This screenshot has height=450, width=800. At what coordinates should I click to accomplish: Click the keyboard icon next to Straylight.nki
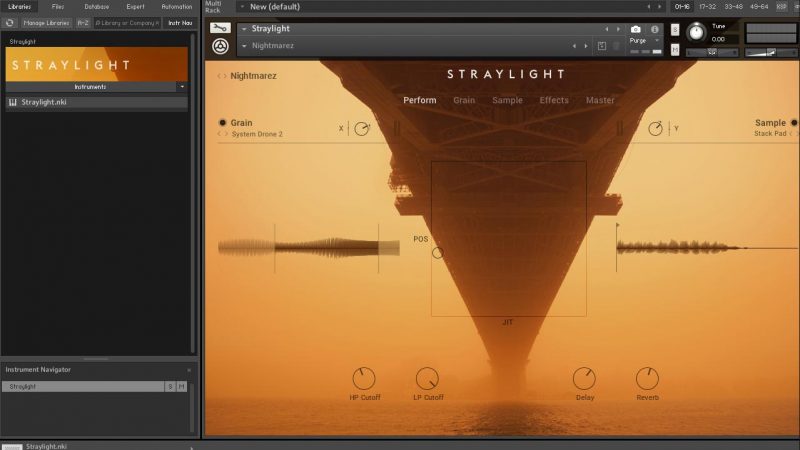click(x=13, y=102)
